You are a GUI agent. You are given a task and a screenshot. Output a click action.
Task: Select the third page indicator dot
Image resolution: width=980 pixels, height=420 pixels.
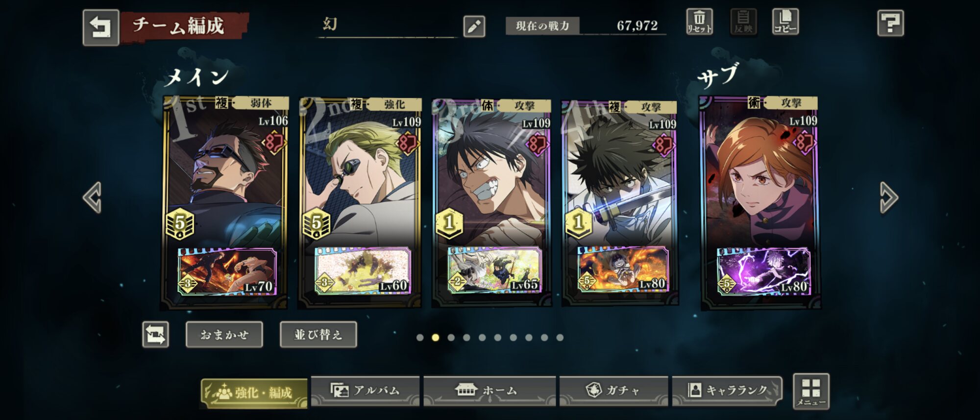click(x=451, y=338)
